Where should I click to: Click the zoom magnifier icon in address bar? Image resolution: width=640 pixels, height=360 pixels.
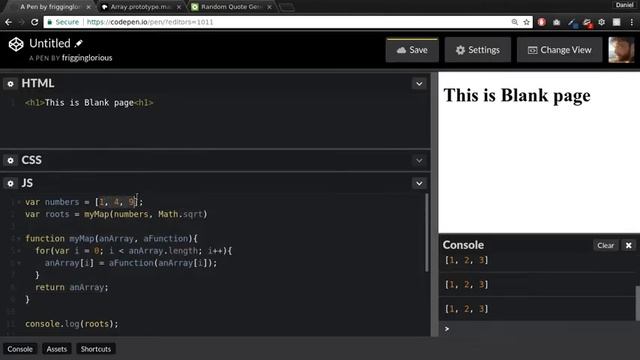tap(515, 22)
